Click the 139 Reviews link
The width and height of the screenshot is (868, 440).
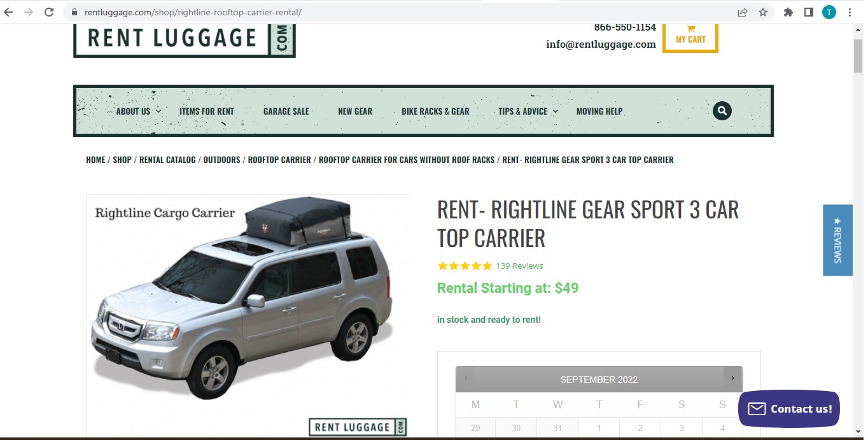click(519, 266)
